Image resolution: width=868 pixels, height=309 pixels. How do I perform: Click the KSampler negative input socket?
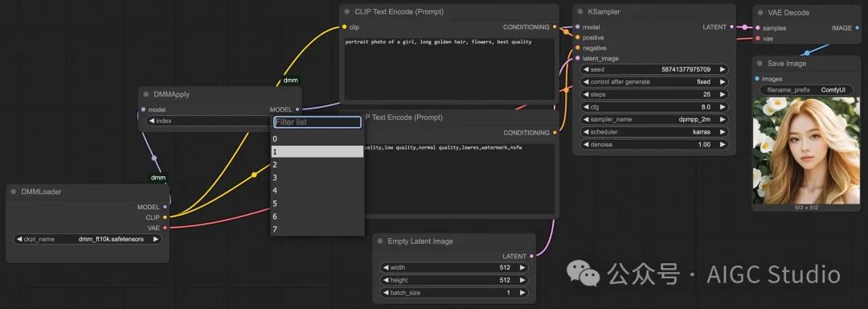click(x=577, y=47)
